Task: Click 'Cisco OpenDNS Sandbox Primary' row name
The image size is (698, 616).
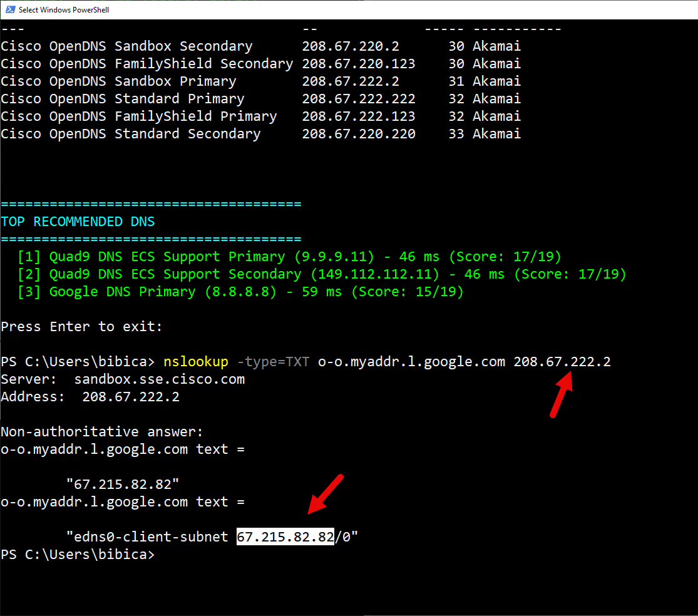Action: [118, 81]
